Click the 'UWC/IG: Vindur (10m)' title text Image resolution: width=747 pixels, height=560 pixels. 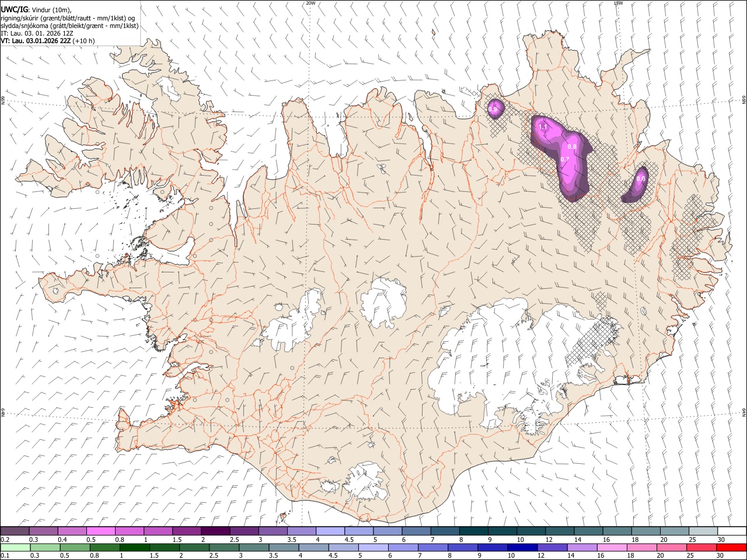pyautogui.click(x=36, y=9)
